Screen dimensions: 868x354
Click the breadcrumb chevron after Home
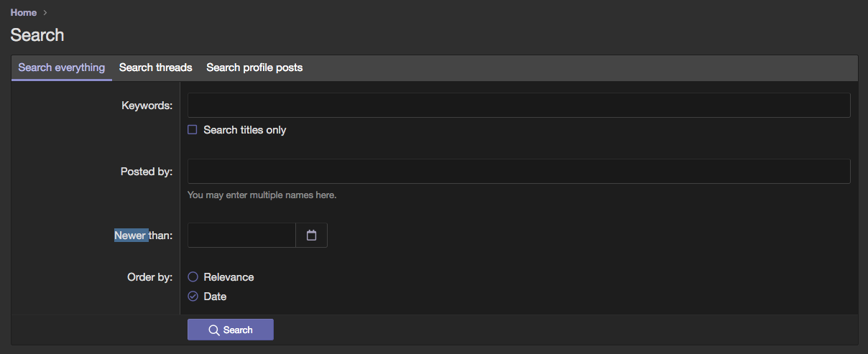point(45,13)
